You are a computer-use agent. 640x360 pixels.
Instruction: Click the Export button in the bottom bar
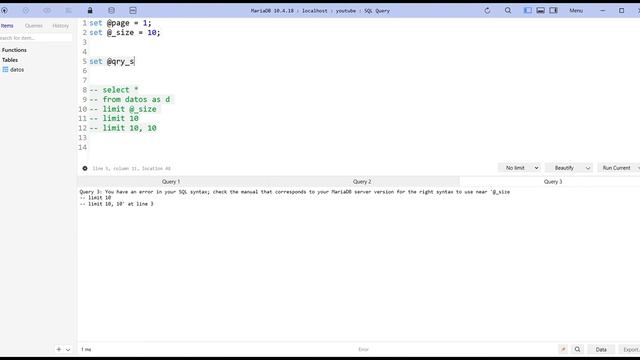click(631, 349)
